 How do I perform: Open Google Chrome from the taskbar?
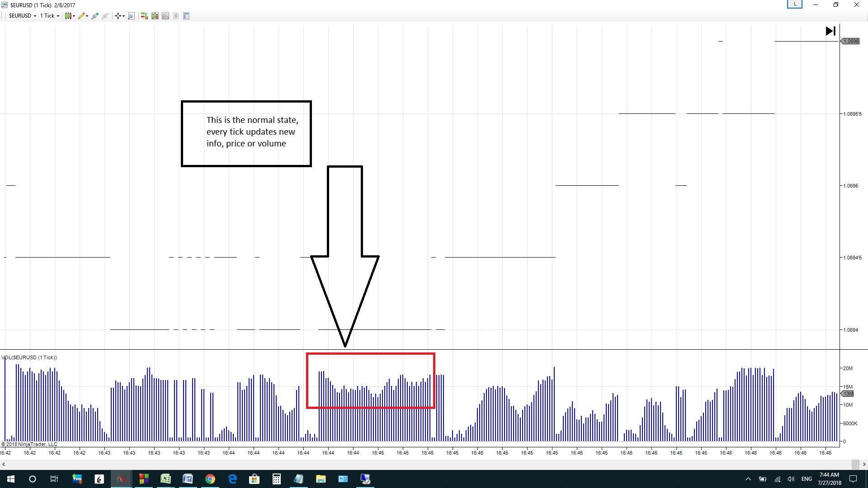tap(210, 479)
